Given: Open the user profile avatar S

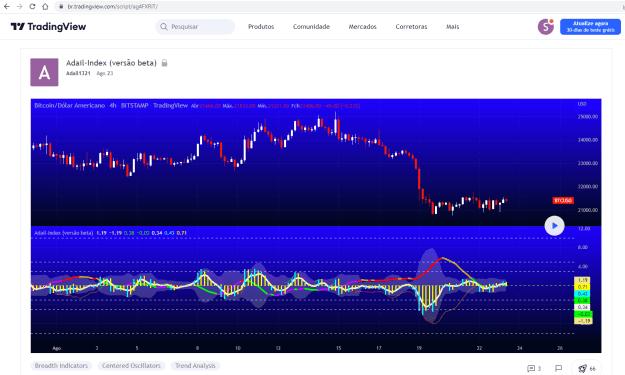Looking at the screenshot, I should 546,27.
